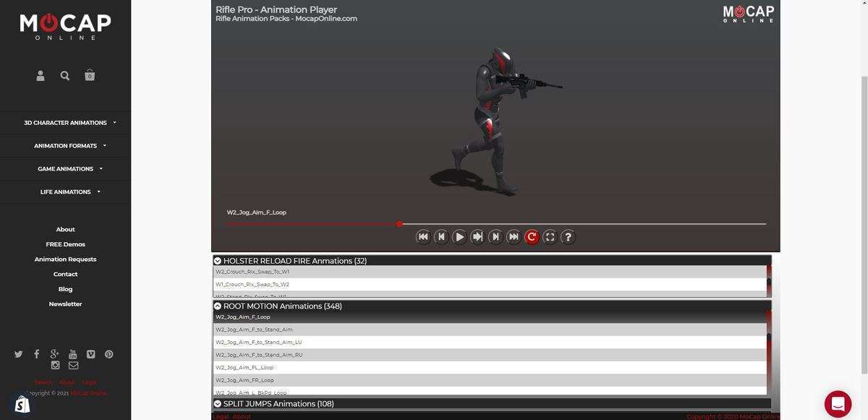This screenshot has height=420, width=868.
Task: Skip to next animation clip
Action: (495, 236)
